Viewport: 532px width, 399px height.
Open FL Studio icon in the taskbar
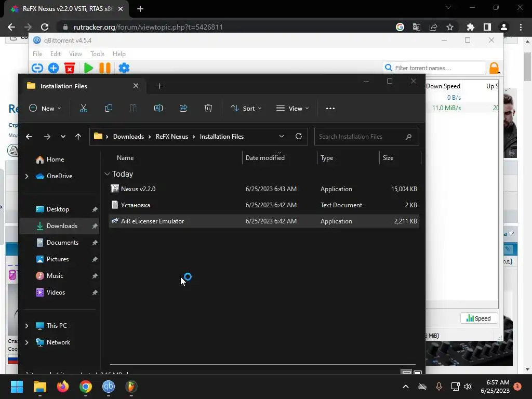point(131,387)
